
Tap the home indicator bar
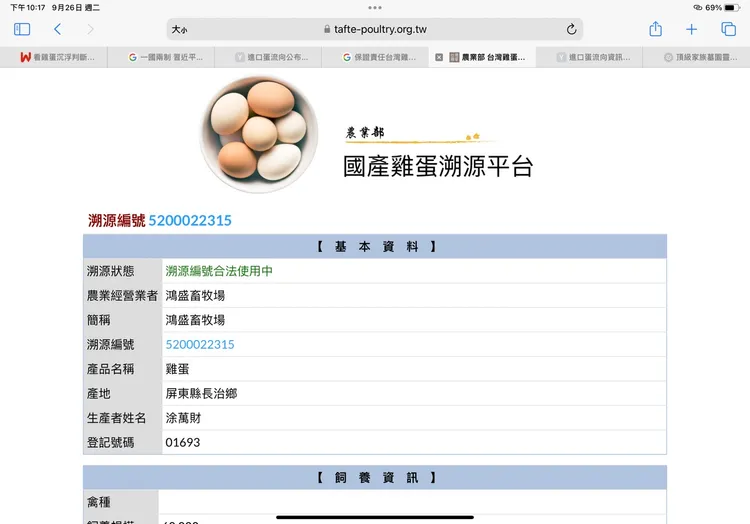coord(375,517)
